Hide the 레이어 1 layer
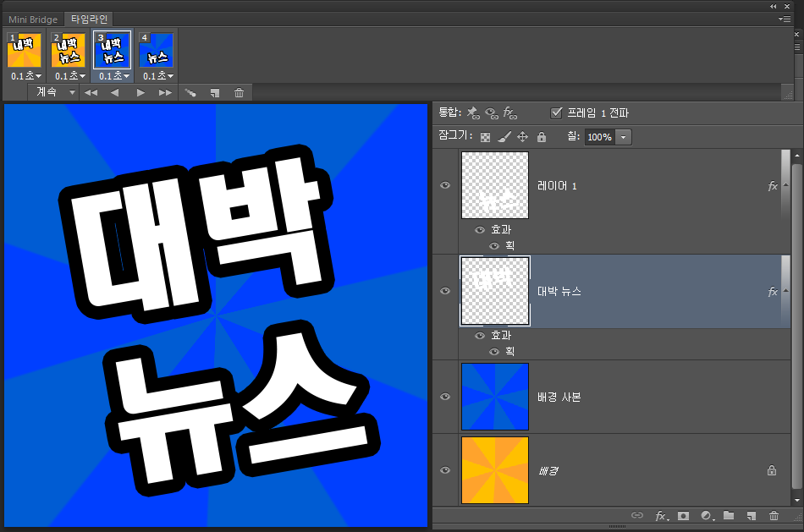 tap(445, 185)
